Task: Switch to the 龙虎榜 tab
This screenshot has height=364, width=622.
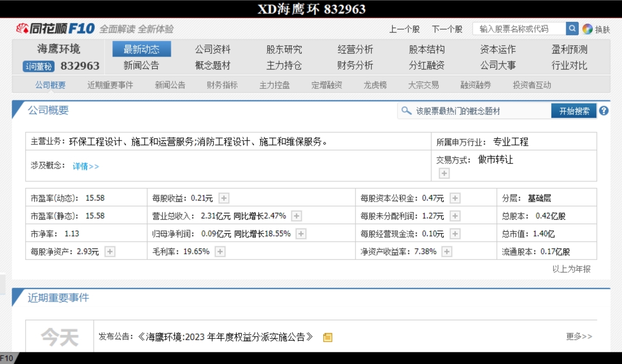Action: tap(375, 85)
